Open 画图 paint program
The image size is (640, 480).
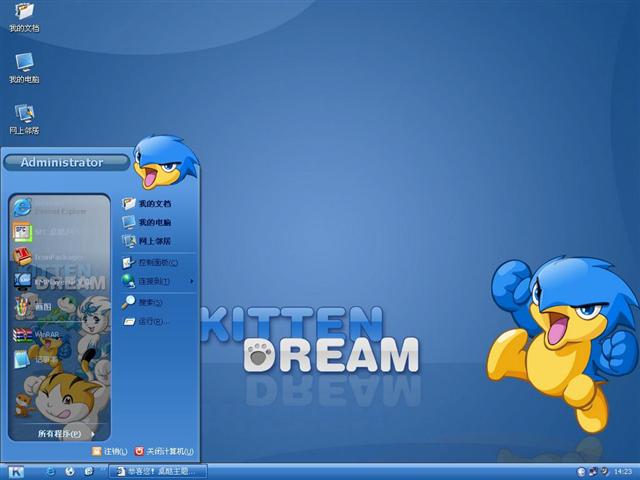point(59,306)
